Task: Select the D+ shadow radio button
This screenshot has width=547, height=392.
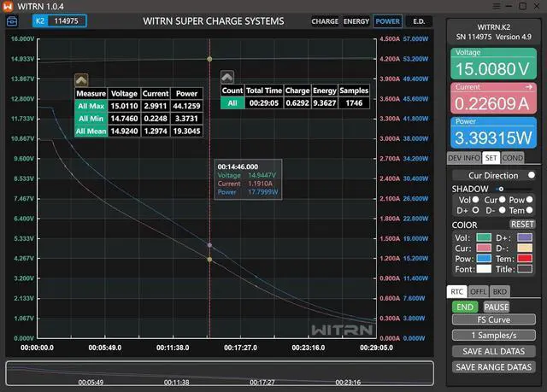Action: tap(476, 209)
